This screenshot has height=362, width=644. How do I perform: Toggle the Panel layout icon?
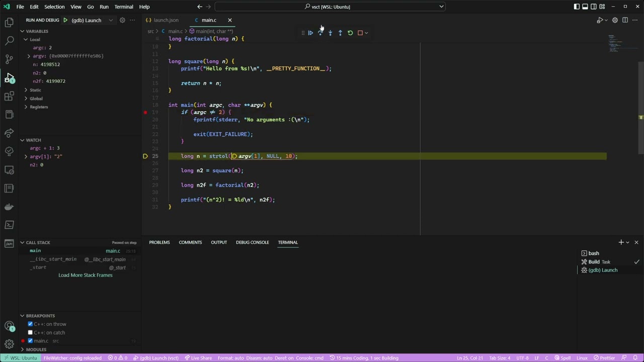click(585, 7)
